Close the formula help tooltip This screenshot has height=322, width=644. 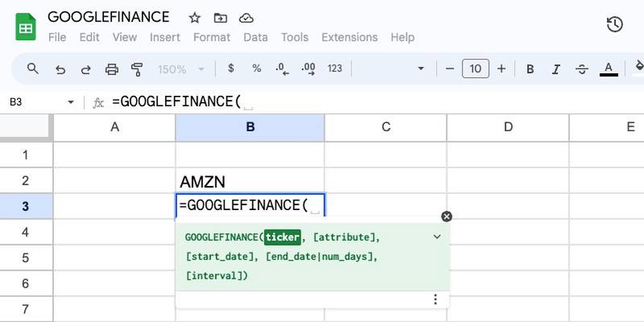point(447,217)
